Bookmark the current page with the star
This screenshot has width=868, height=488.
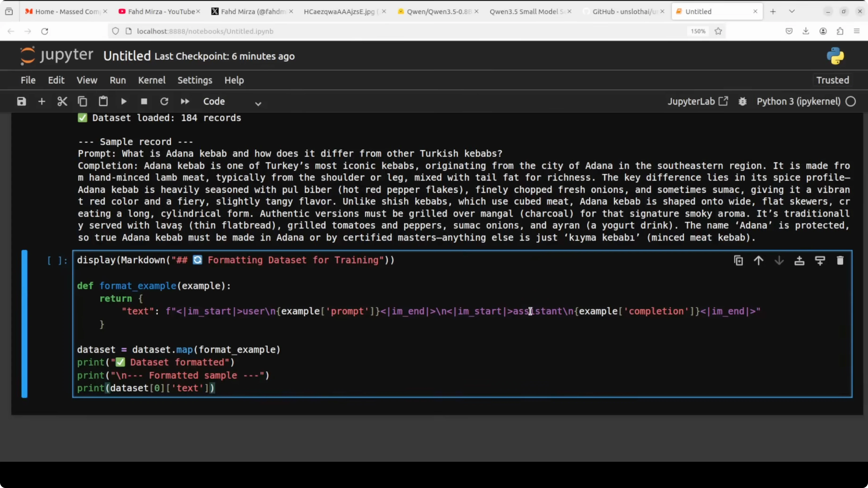coord(718,31)
